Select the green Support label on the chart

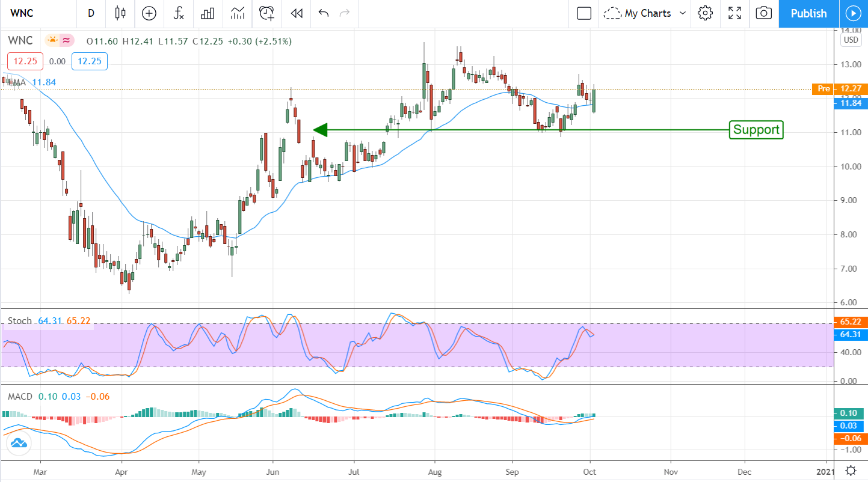click(756, 130)
